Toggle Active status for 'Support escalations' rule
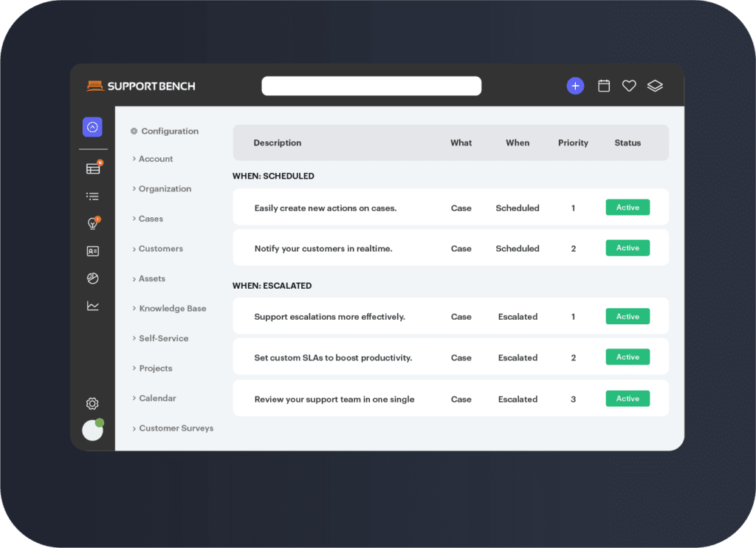Screen dimensions: 756x548 [628, 317]
